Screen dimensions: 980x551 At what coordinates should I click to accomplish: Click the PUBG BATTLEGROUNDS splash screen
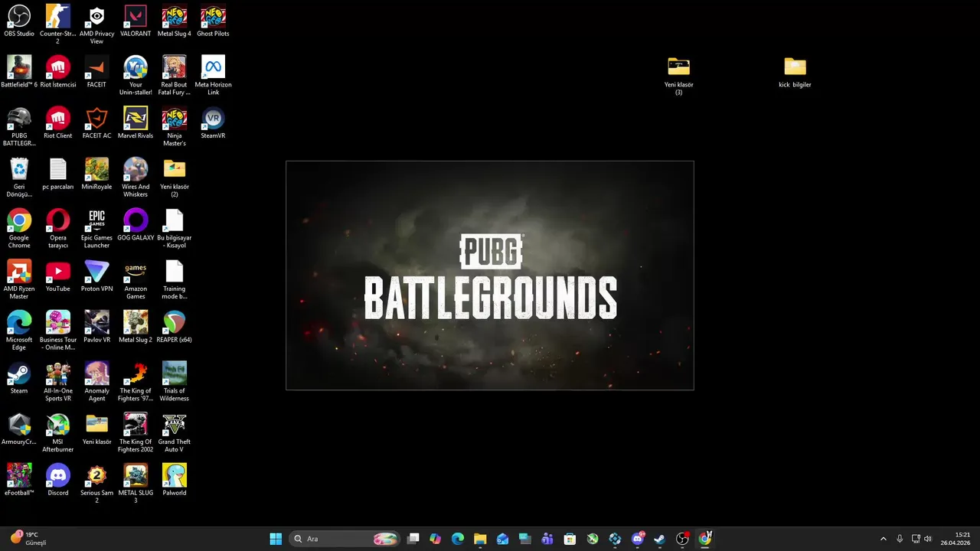click(490, 275)
